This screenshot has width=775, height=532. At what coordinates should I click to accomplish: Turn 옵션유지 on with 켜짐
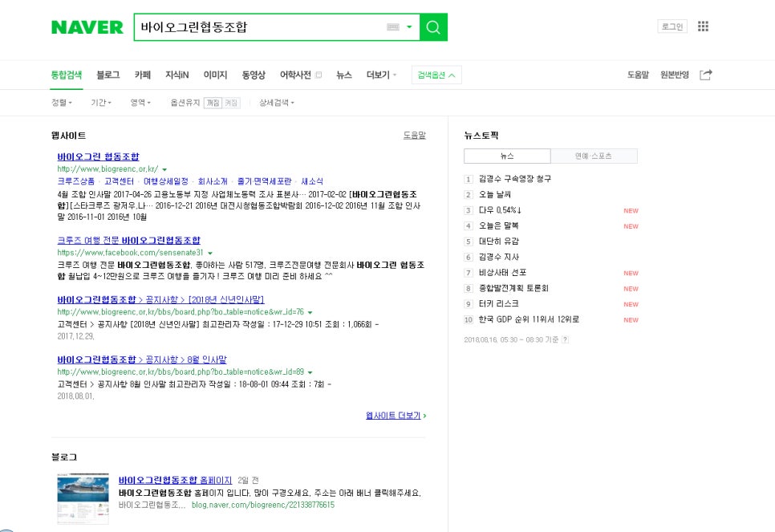click(x=231, y=103)
